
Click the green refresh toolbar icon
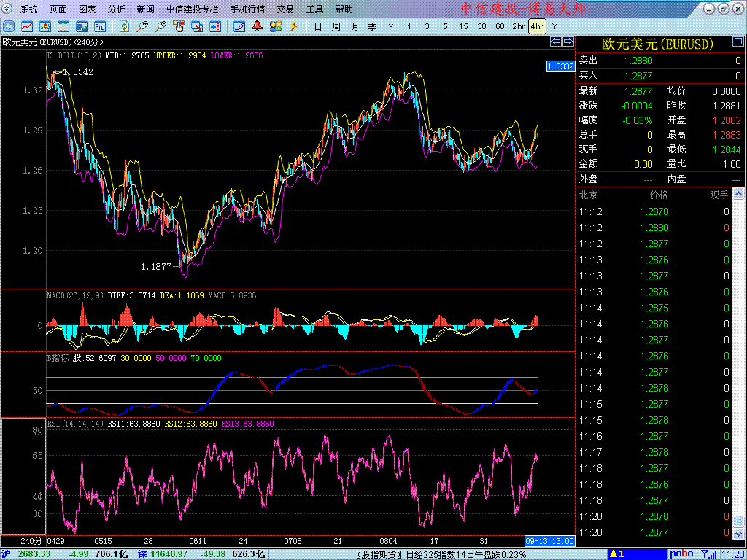[x=125, y=26]
